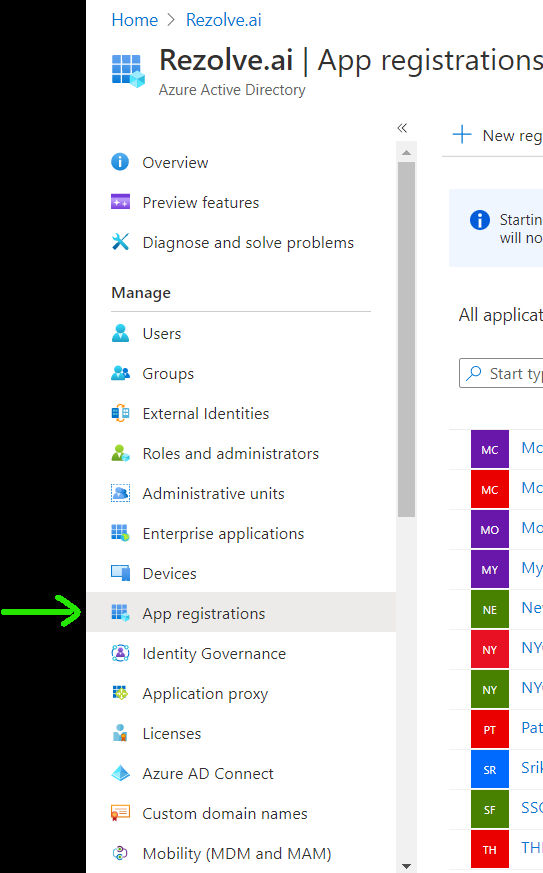The image size is (543, 873).
Task: Click the Azure AD Connect diamond icon
Action: coord(120,773)
